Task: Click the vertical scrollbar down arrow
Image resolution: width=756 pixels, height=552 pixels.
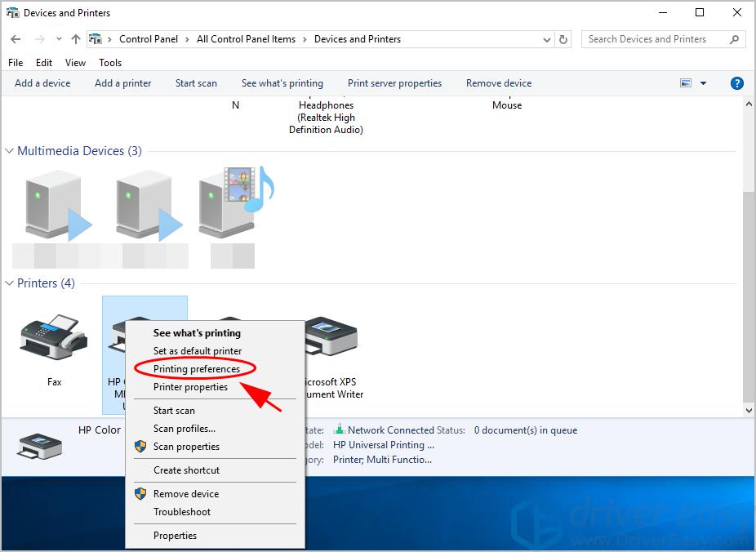Action: [749, 410]
